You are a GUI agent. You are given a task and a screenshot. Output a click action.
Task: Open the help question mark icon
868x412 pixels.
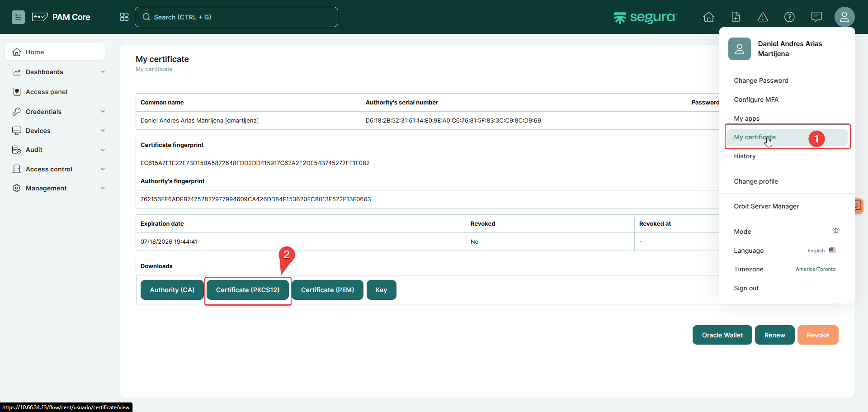coord(789,17)
